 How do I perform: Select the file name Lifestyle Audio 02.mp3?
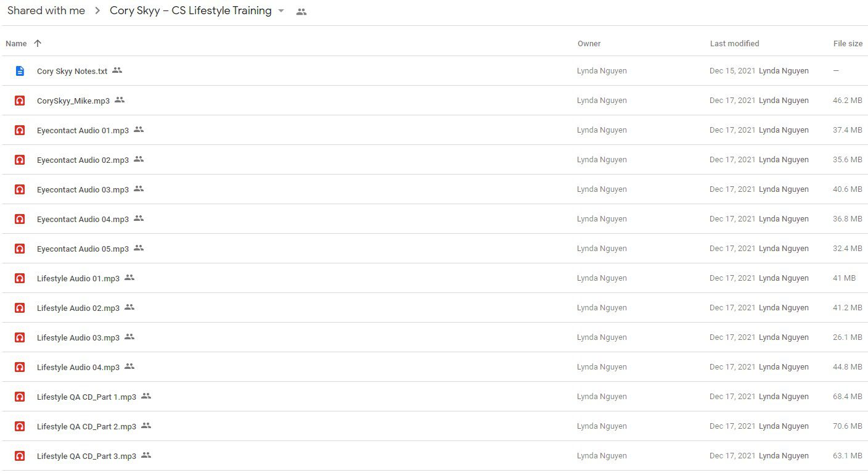click(x=78, y=308)
